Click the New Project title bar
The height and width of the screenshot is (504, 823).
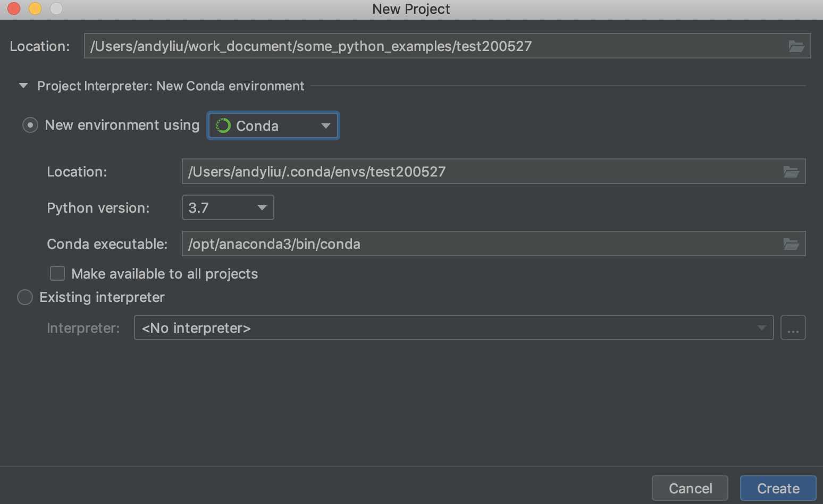[x=411, y=9]
